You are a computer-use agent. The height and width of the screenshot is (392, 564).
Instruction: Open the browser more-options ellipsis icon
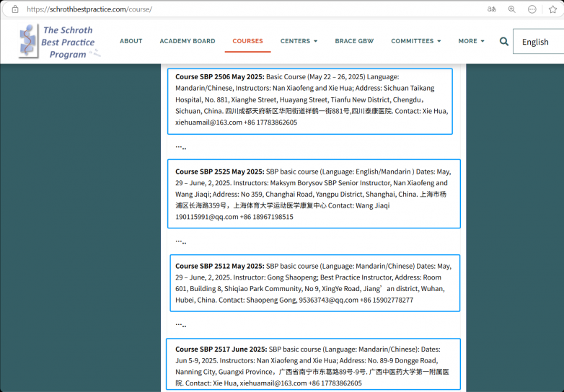coord(532,9)
